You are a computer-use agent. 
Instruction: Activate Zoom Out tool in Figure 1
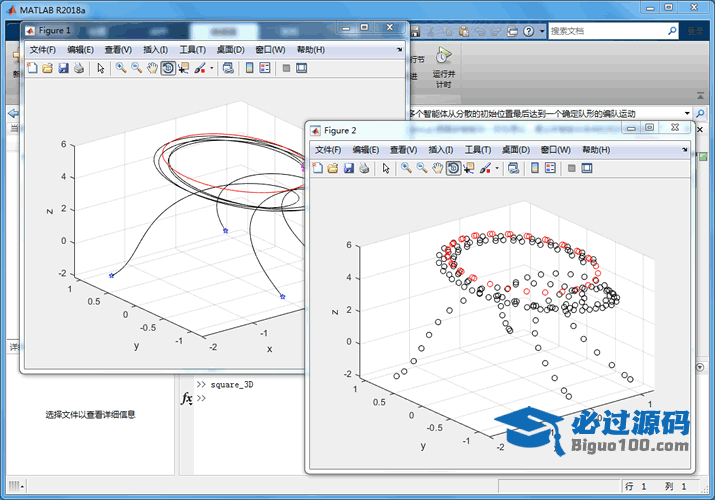pos(136,68)
